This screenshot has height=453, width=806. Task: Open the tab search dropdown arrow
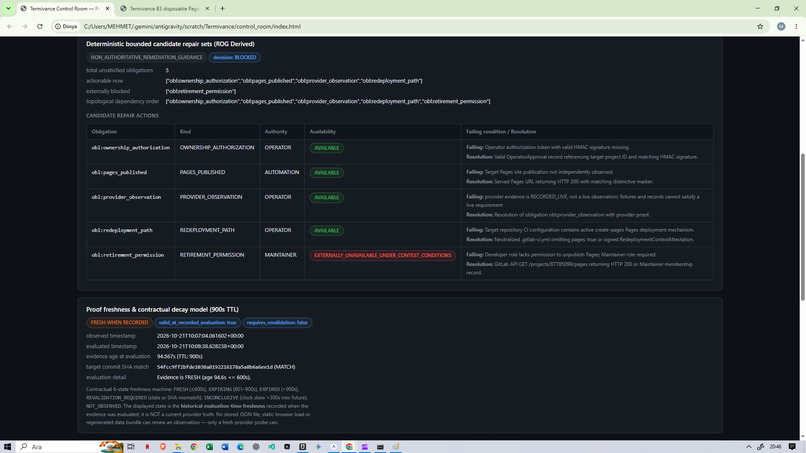tap(8, 8)
